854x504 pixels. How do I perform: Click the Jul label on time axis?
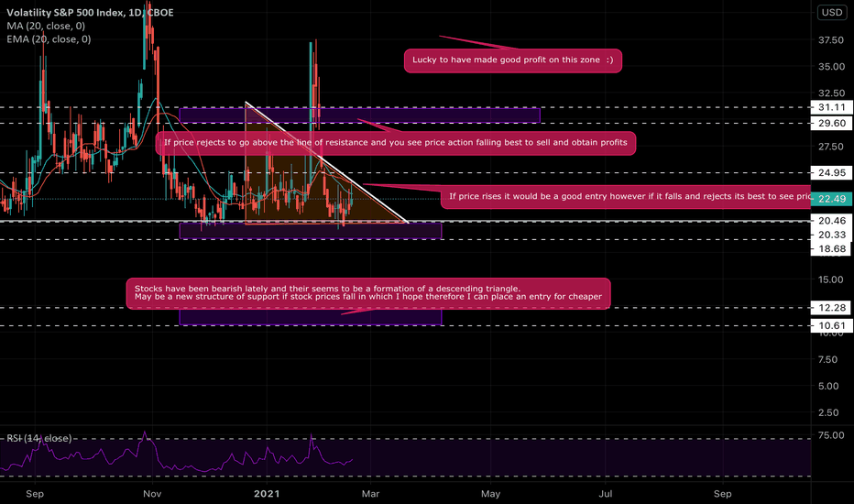[605, 494]
